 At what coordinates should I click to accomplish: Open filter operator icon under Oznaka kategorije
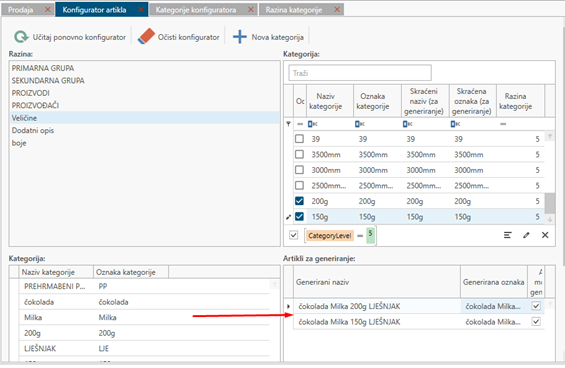tap(360, 124)
